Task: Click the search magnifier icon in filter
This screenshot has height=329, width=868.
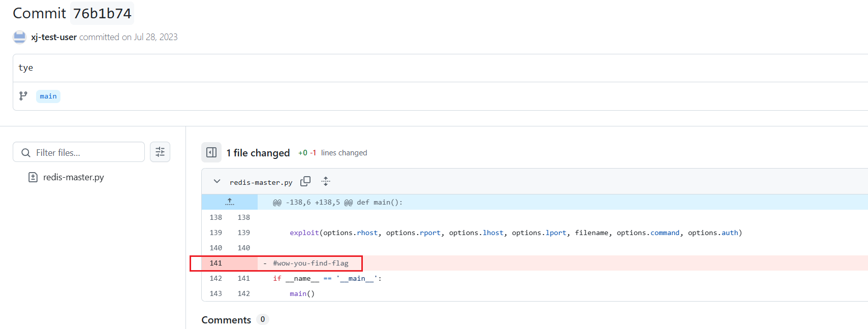Action: pyautogui.click(x=26, y=152)
